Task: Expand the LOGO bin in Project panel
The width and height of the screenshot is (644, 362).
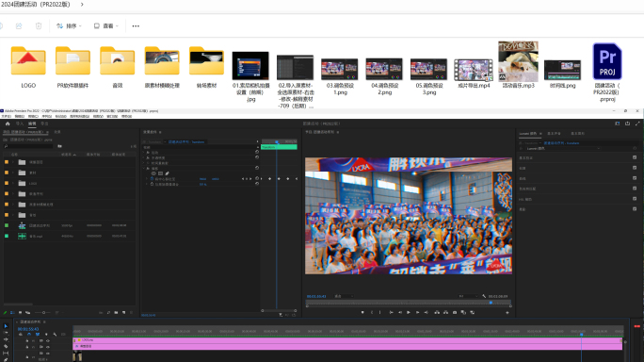Action: tap(13, 184)
